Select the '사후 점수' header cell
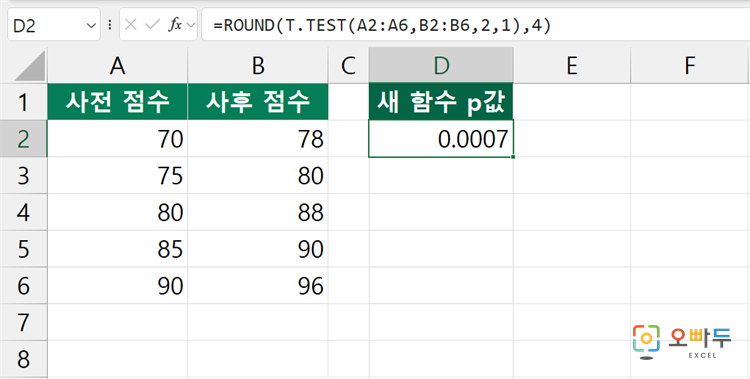Viewport: 750px width, 379px height. [258, 102]
